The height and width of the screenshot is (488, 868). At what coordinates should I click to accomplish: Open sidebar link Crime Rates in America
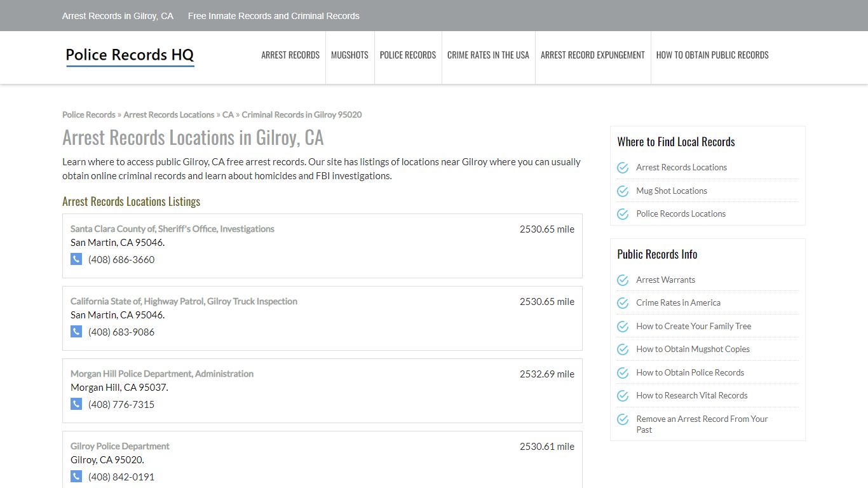[x=678, y=302]
